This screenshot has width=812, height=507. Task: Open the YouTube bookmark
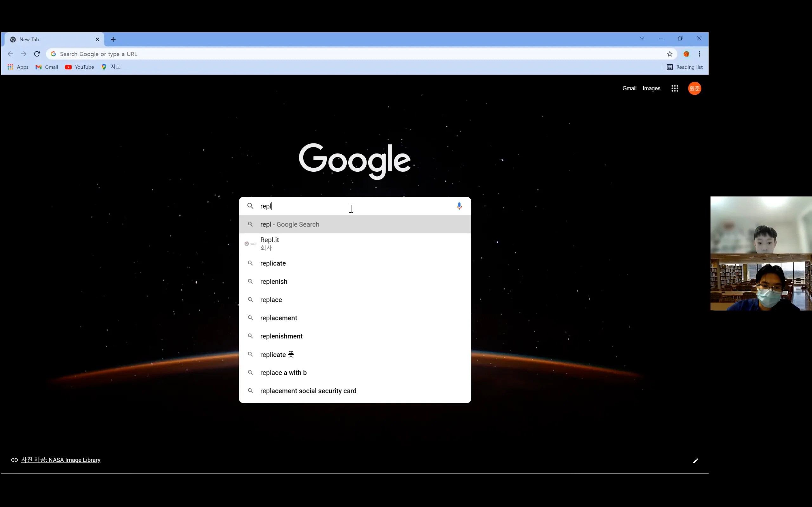coord(80,67)
